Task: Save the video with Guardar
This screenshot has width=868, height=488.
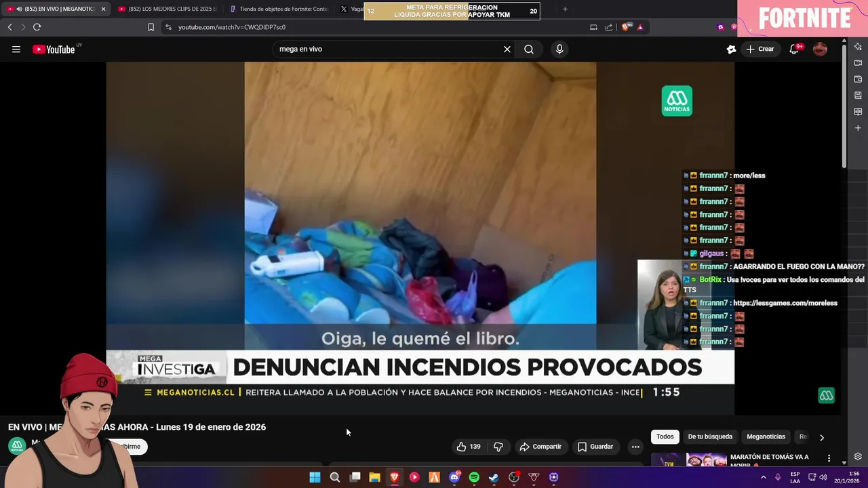Action: 595,447
